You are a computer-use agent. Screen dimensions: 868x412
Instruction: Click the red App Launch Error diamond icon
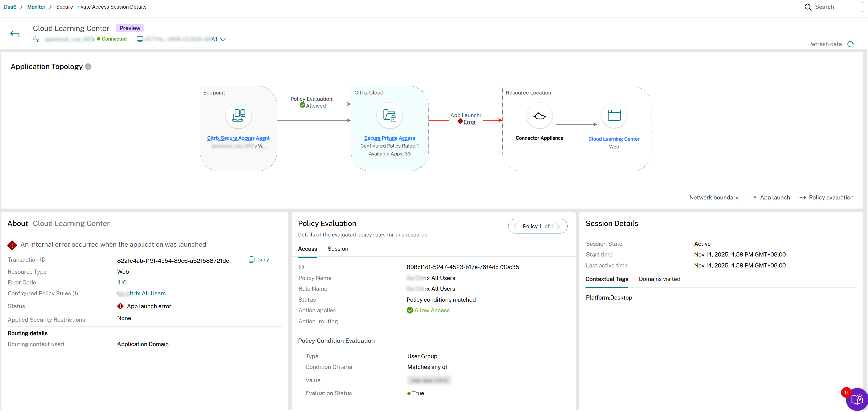pos(460,121)
